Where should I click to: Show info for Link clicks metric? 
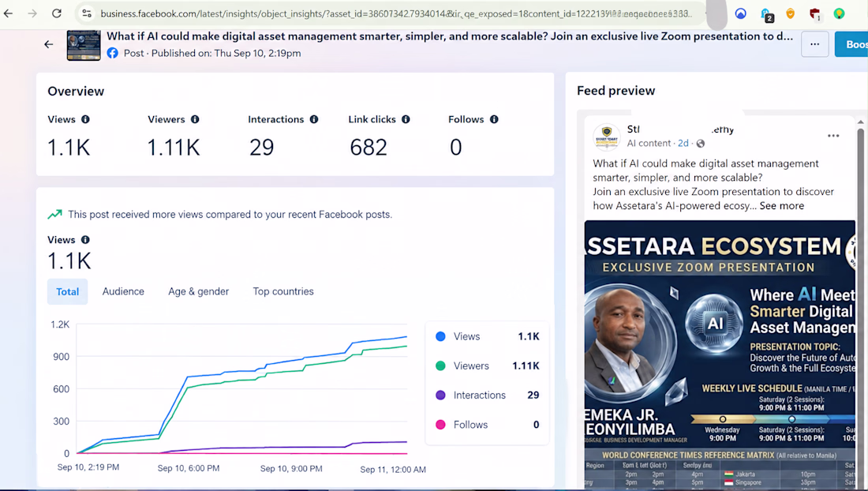pyautogui.click(x=406, y=119)
